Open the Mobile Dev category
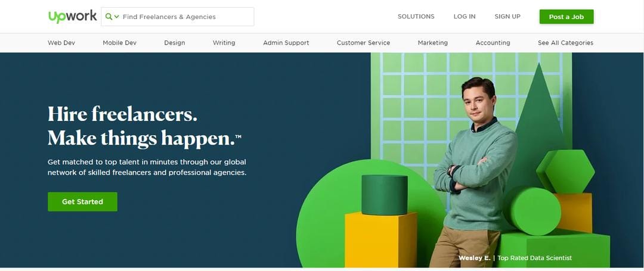Viewport: 644px width, 271px height. click(119, 43)
